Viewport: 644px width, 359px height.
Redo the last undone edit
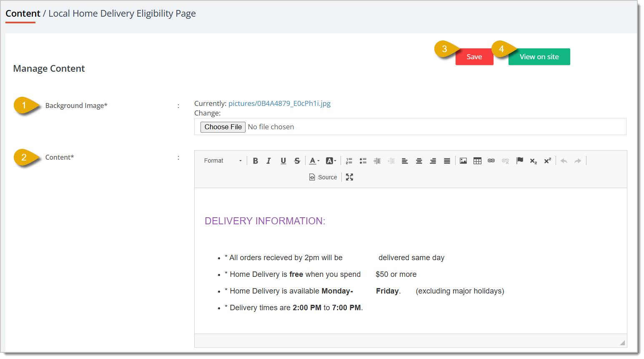tap(578, 161)
